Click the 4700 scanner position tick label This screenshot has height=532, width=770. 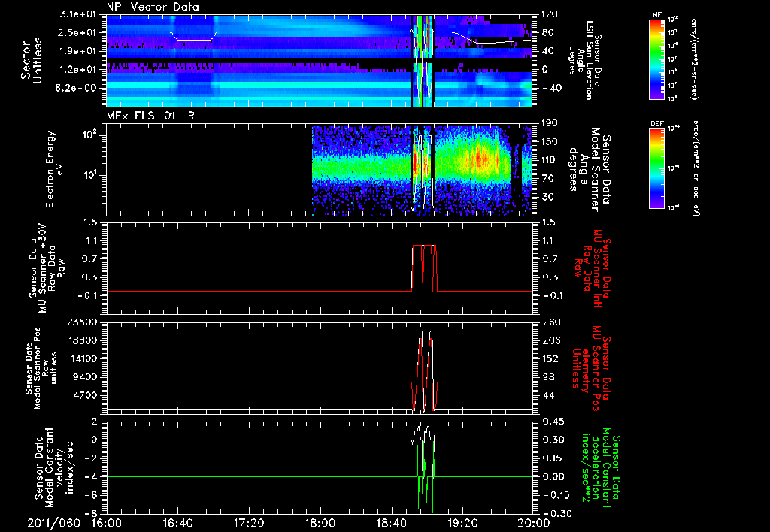[x=86, y=395]
